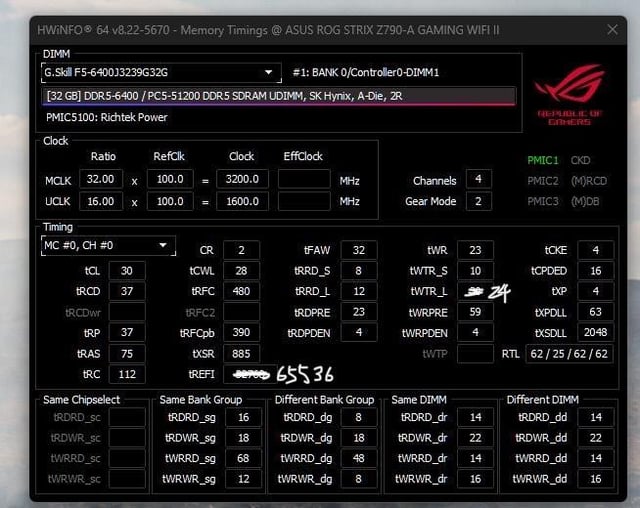
Task: Click the tRRD_L value 12
Action: [x=359, y=291]
